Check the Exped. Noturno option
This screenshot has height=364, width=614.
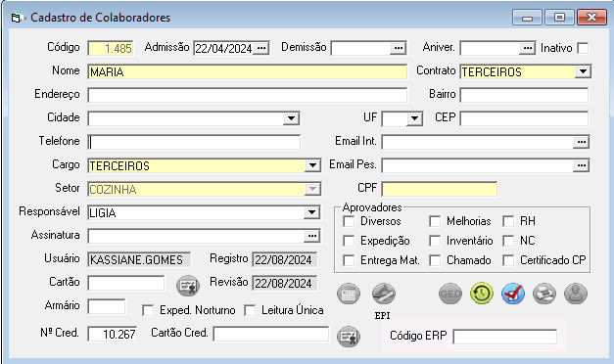point(148,311)
